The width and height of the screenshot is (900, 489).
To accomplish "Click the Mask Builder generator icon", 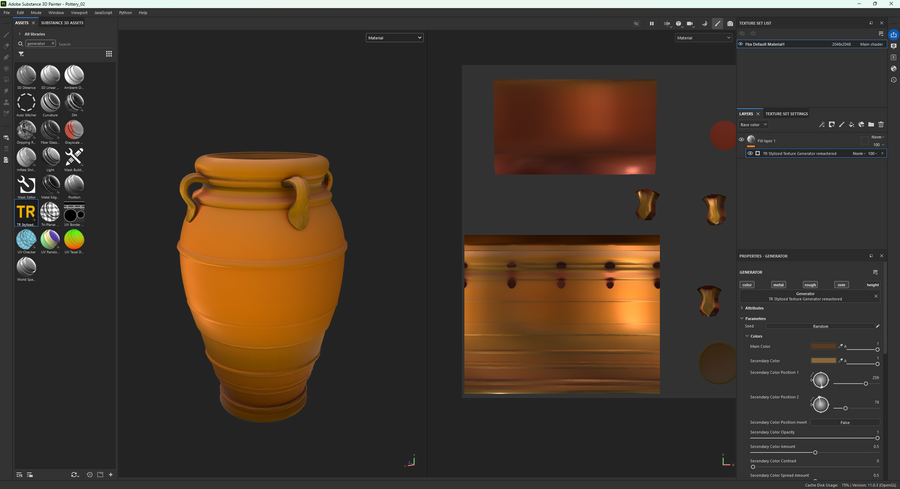I will [x=74, y=157].
